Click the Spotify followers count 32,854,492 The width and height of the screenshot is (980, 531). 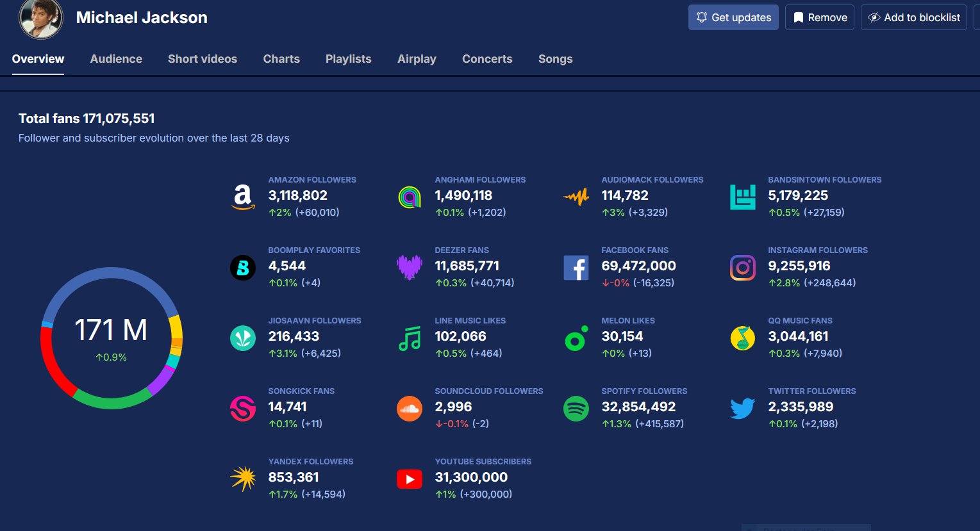(x=638, y=407)
